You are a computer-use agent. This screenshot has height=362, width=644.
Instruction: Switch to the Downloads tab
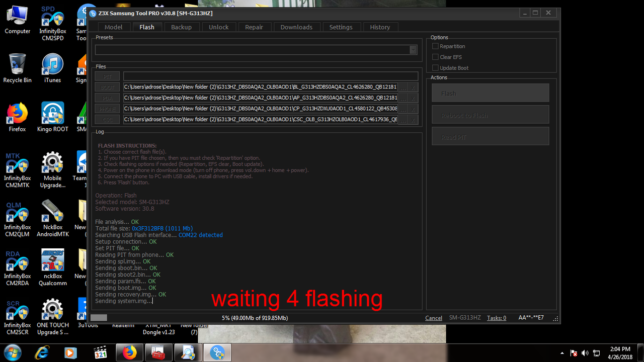pos(296,27)
